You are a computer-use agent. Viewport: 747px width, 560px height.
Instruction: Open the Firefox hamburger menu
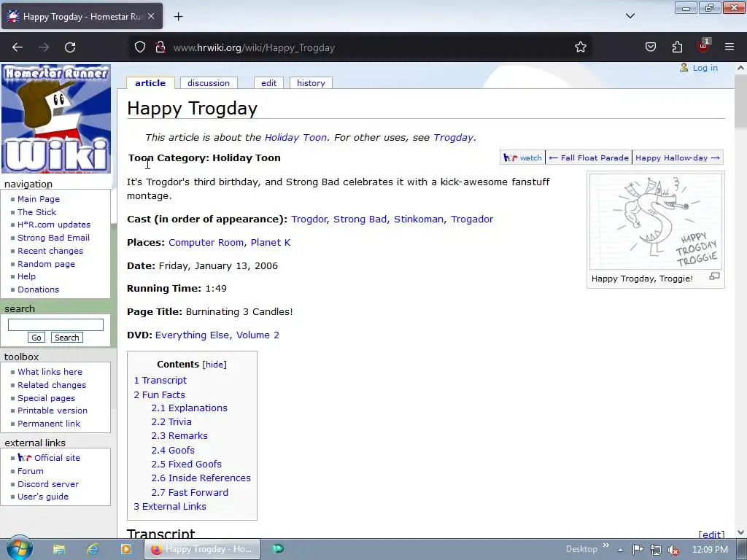point(729,47)
